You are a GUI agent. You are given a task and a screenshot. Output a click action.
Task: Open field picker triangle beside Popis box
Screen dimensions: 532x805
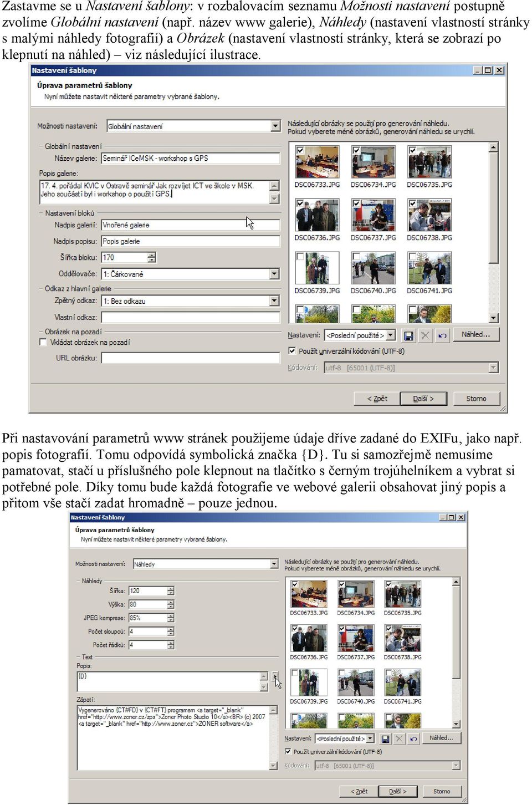(275, 676)
